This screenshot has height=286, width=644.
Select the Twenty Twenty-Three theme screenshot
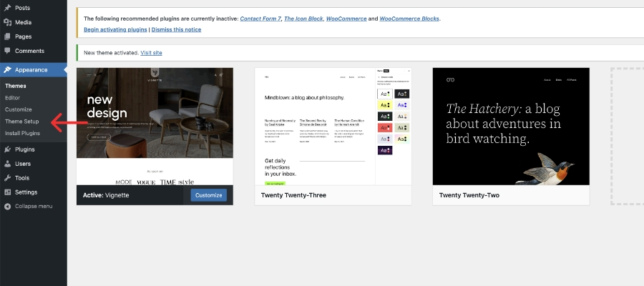coord(333,127)
